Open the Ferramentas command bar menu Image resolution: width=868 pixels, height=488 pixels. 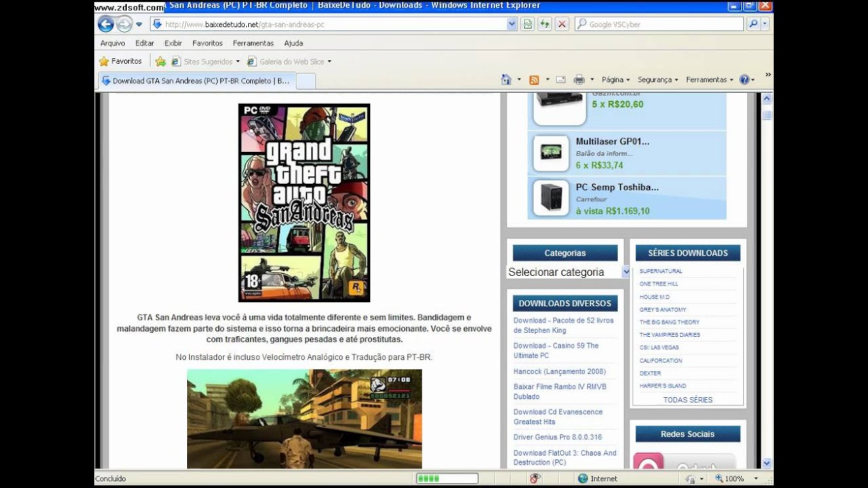(709, 79)
